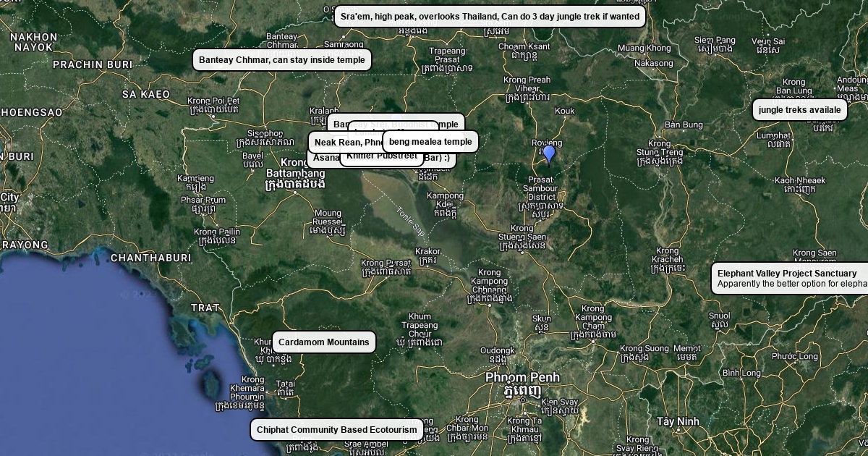Select the Elephant Valley Project Sanctuary label
The width and height of the screenshot is (868, 456).
tap(788, 278)
